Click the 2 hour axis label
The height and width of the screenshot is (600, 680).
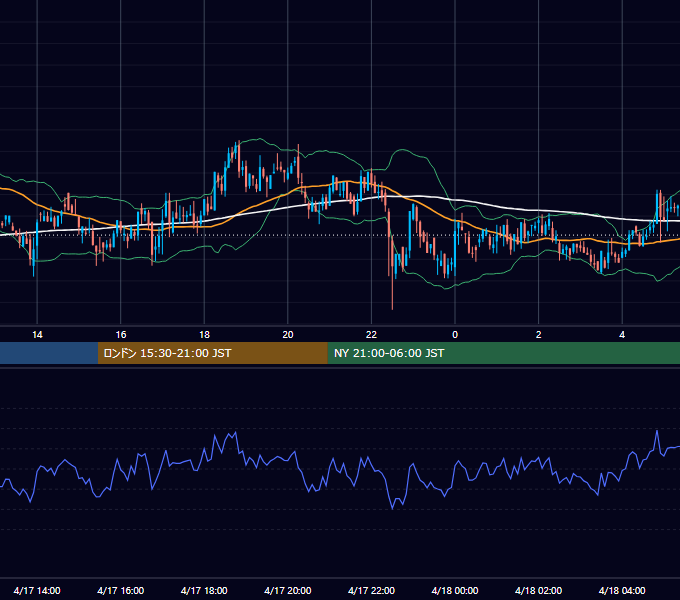point(539,335)
